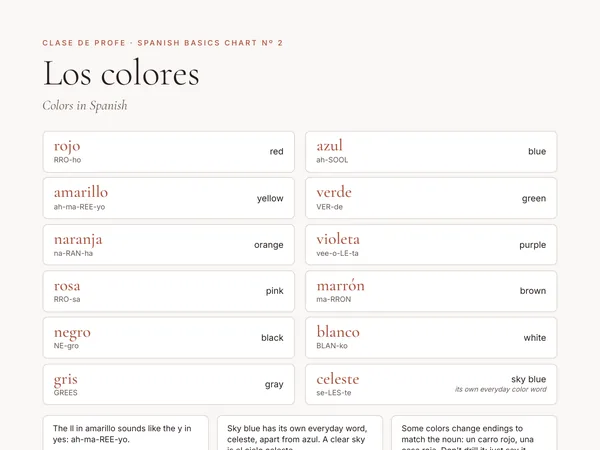Click the translation 'brown'
The height and width of the screenshot is (450, 600).
pyautogui.click(x=533, y=291)
